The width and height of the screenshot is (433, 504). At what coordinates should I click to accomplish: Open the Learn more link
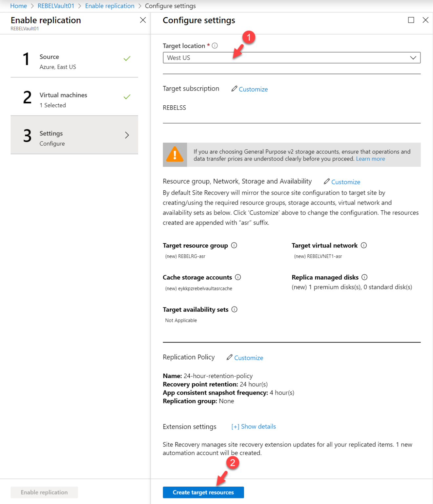point(370,159)
